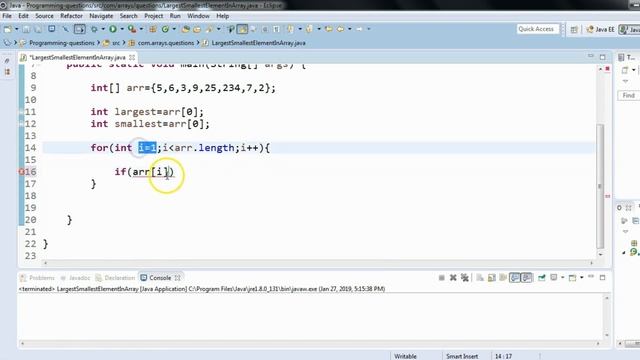Open the Window menu
The image size is (640, 360).
tap(198, 16)
